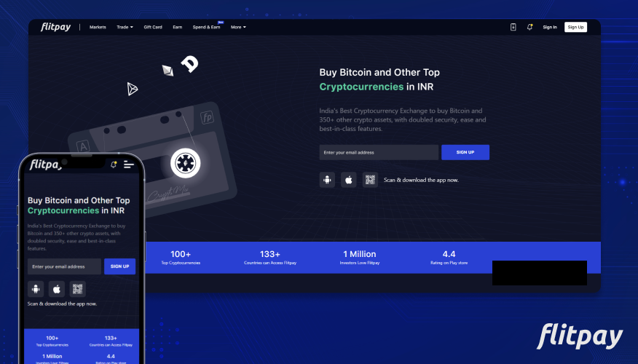This screenshot has height=364, width=638.
Task: Click the app download icon in navbar
Action: click(513, 27)
